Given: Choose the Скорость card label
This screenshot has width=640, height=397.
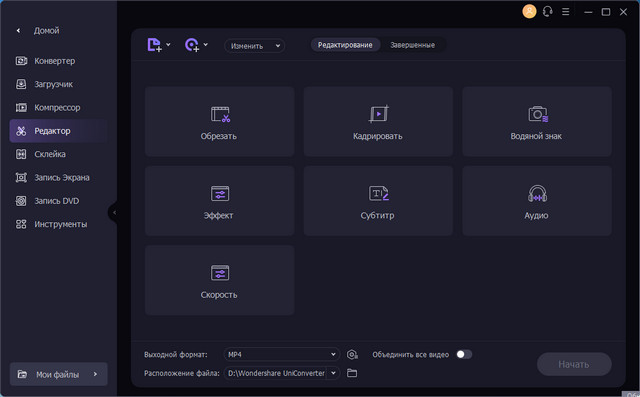Looking at the screenshot, I should tap(219, 295).
